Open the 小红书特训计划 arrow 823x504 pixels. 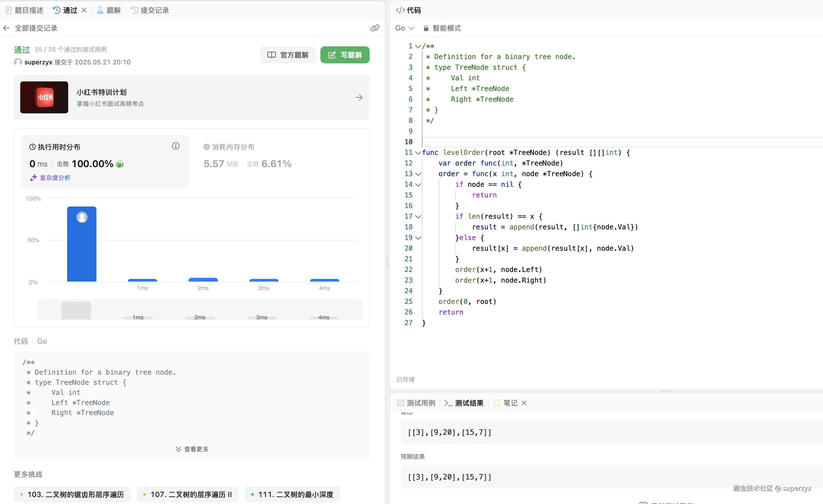pyautogui.click(x=359, y=97)
